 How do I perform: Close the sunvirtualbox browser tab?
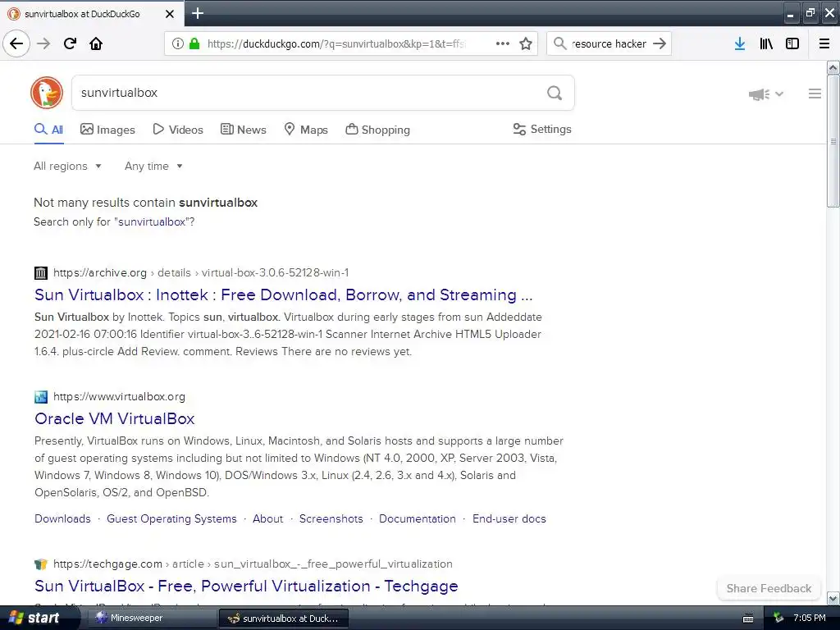[x=170, y=14]
